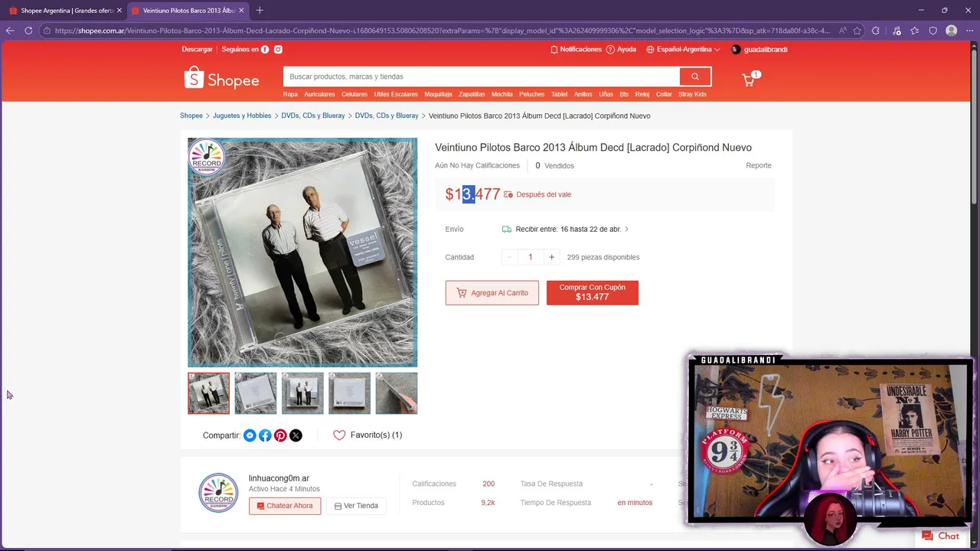This screenshot has height=551, width=980.
Task: Click the linhuacong0m.ar shop name
Action: [x=279, y=478]
